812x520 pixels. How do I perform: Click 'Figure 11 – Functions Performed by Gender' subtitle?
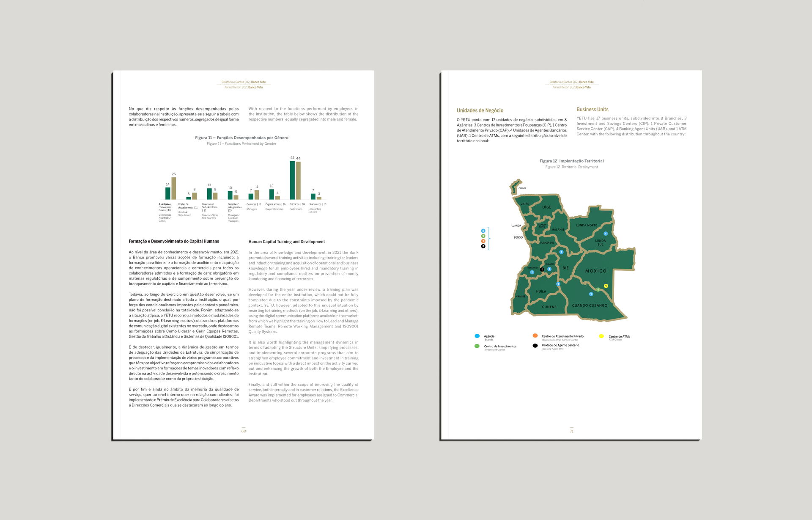pos(241,144)
